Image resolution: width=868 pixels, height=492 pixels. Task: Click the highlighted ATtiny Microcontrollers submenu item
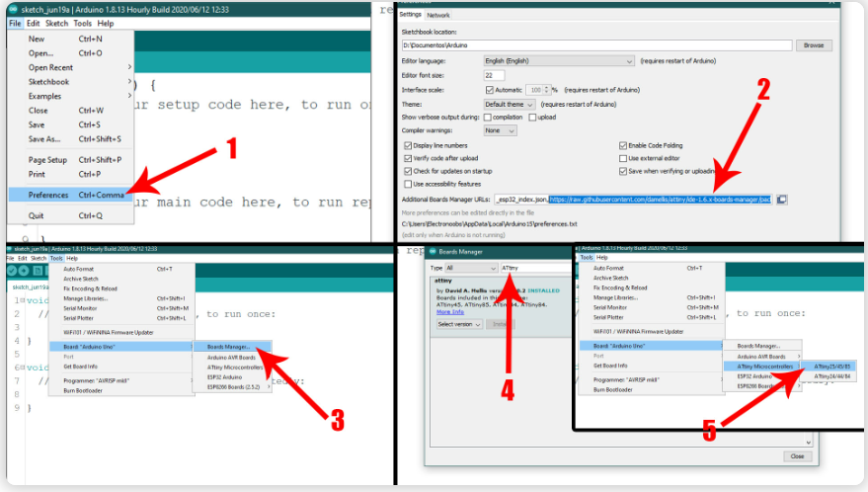(762, 367)
